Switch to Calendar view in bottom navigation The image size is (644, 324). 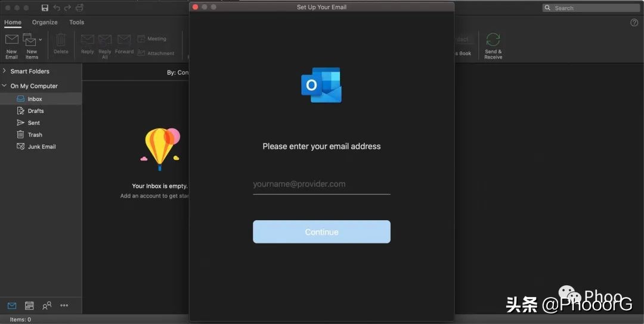tap(29, 306)
